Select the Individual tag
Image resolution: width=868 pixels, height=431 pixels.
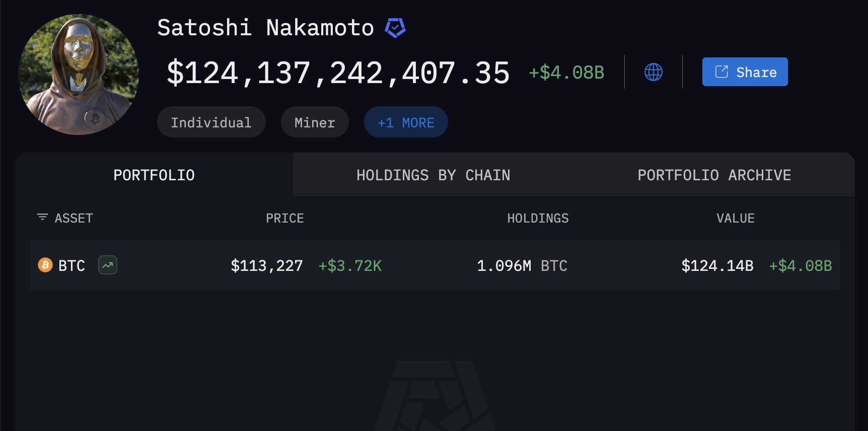tap(211, 122)
